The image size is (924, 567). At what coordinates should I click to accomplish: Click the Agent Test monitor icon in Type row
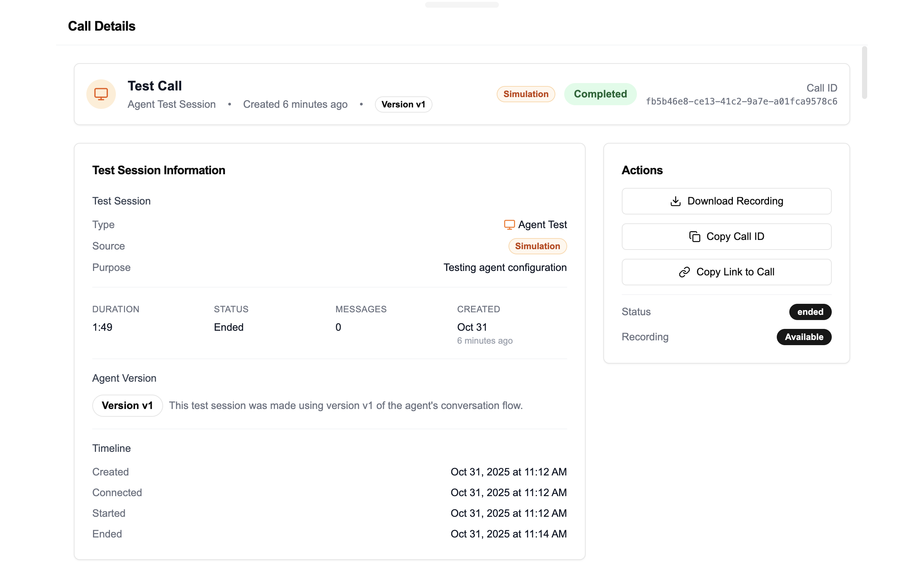(509, 224)
